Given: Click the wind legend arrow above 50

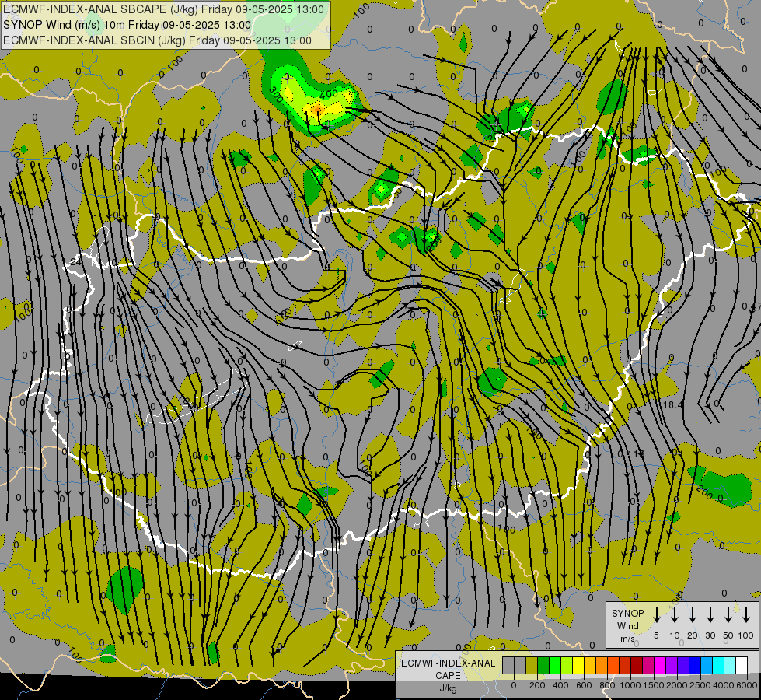Looking at the screenshot, I should [728, 614].
